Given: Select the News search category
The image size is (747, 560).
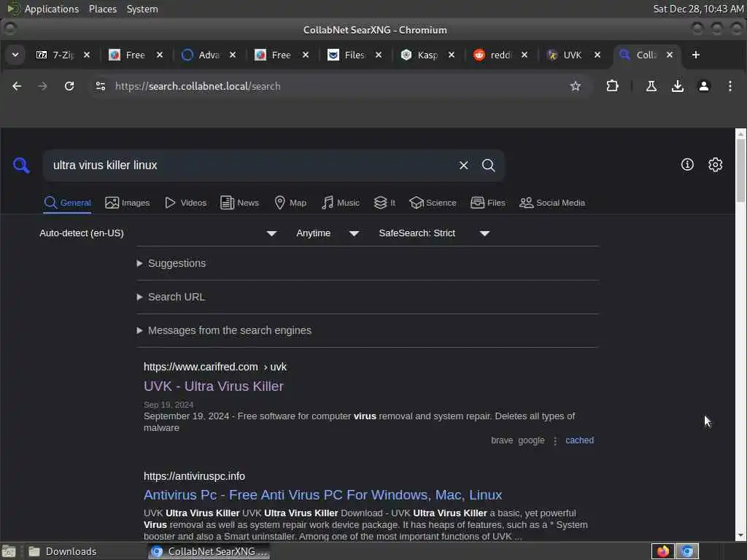Looking at the screenshot, I should click(239, 203).
